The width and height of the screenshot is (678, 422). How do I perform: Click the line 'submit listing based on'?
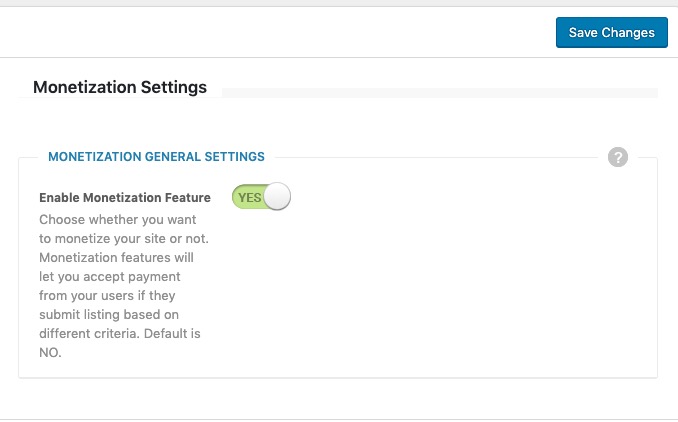click(x=109, y=315)
